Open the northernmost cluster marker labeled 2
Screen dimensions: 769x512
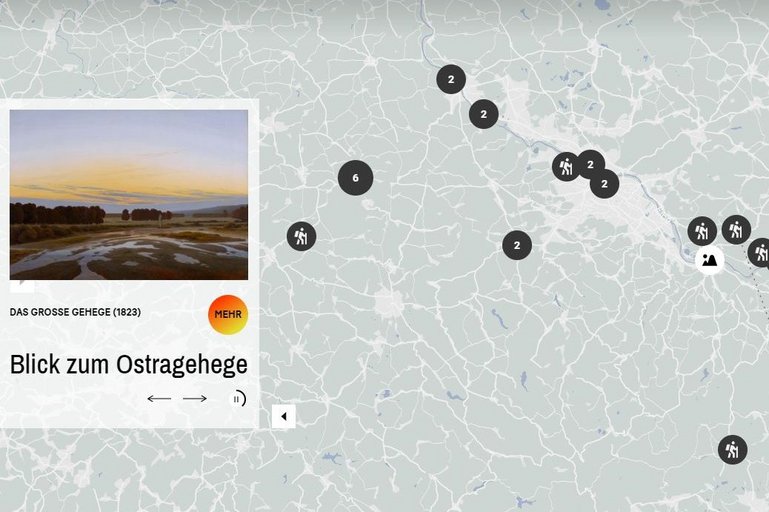(451, 79)
